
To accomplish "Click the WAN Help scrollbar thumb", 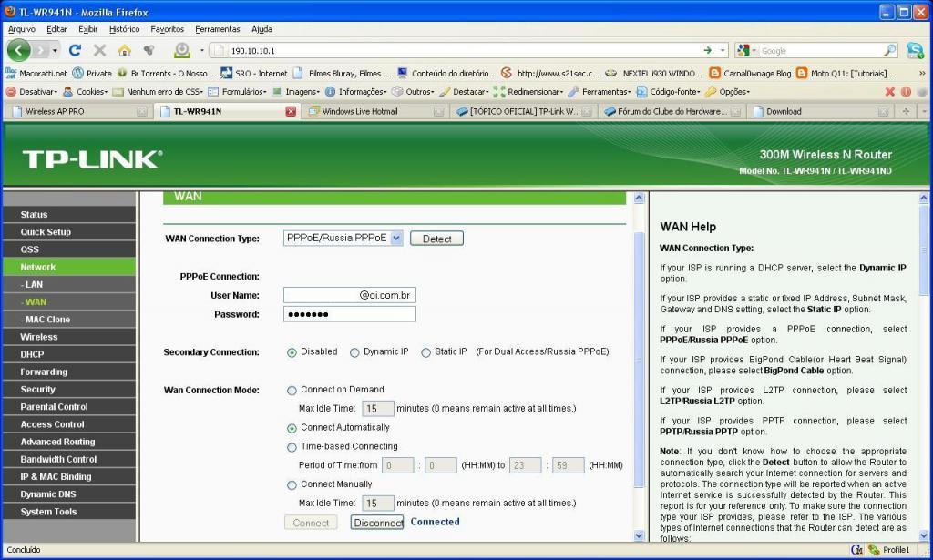I will pyautogui.click(x=924, y=249).
